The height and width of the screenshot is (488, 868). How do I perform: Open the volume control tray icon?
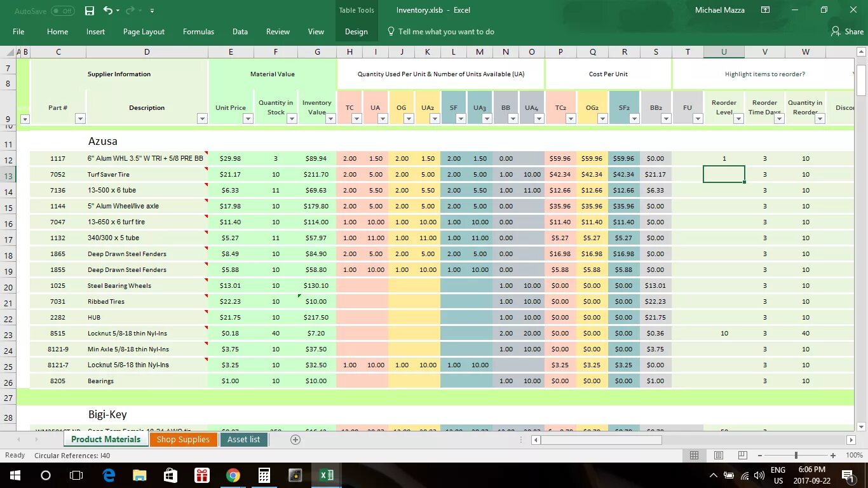(x=759, y=475)
